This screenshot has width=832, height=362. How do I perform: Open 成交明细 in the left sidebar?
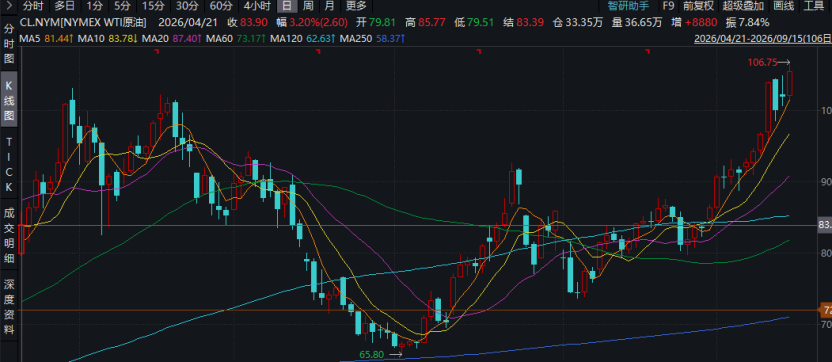point(8,235)
